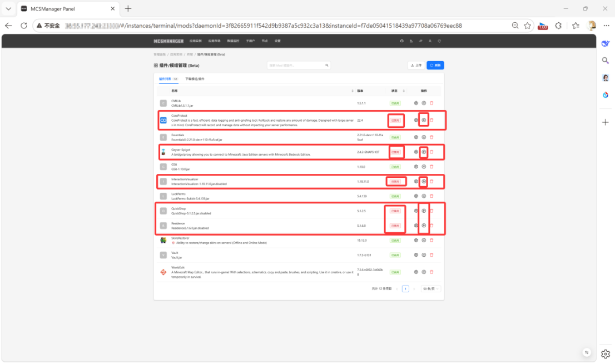Add page to favorites with star icon
Viewport: 615px width, 364px height.
(x=528, y=26)
